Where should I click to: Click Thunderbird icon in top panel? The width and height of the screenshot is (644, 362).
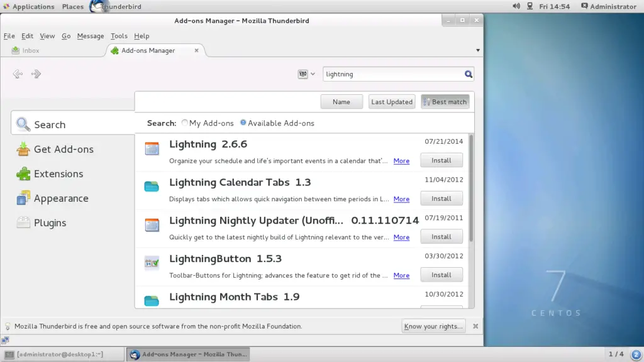(x=97, y=6)
